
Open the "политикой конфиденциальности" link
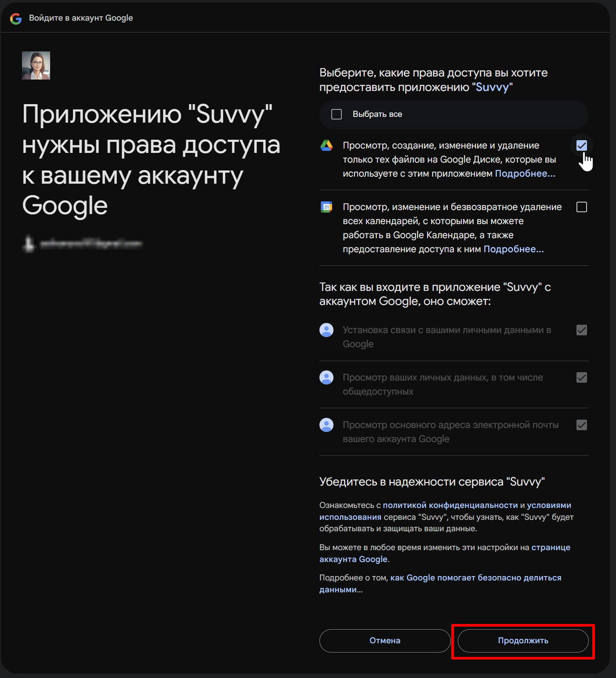(450, 505)
